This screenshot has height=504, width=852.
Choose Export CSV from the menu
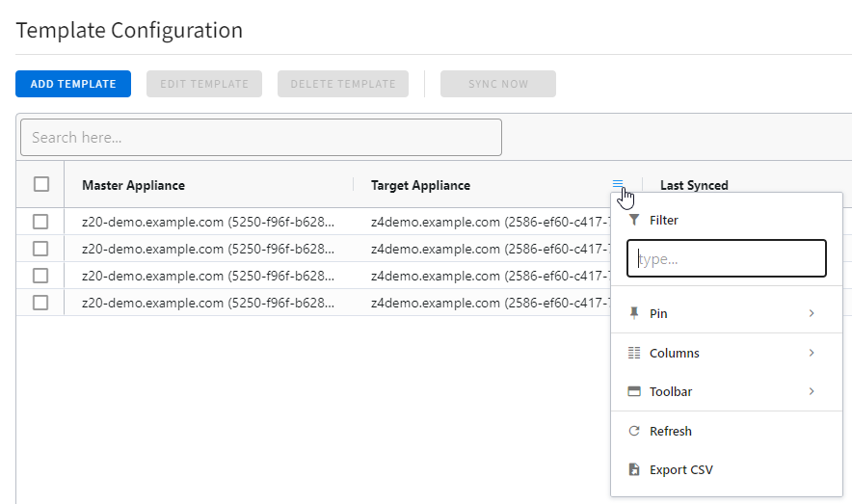pyautogui.click(x=727, y=469)
